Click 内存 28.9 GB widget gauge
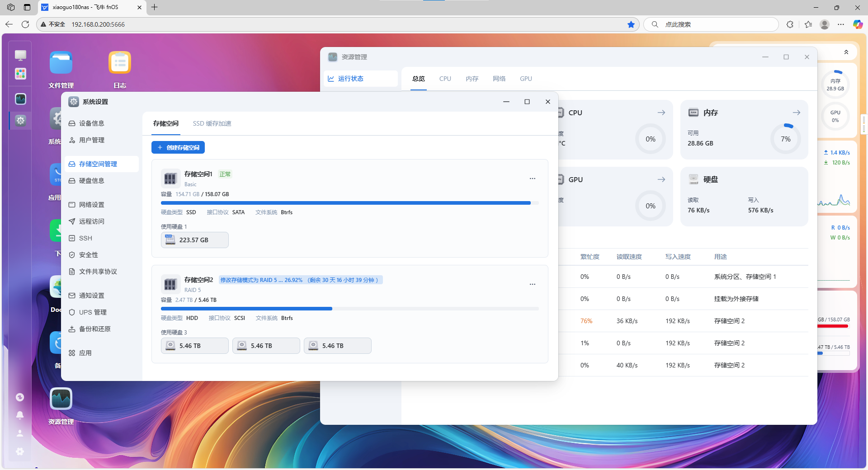868x470 pixels. [x=835, y=85]
